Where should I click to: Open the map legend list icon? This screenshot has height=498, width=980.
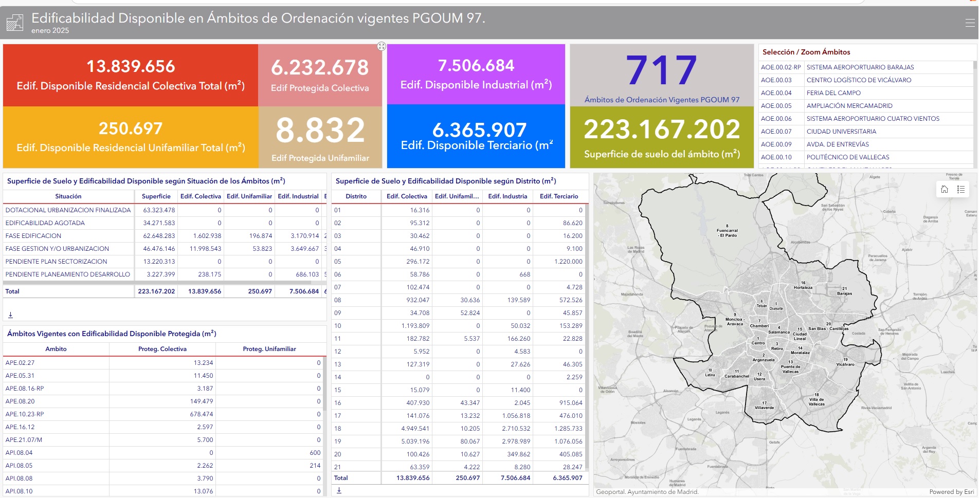[x=960, y=189]
